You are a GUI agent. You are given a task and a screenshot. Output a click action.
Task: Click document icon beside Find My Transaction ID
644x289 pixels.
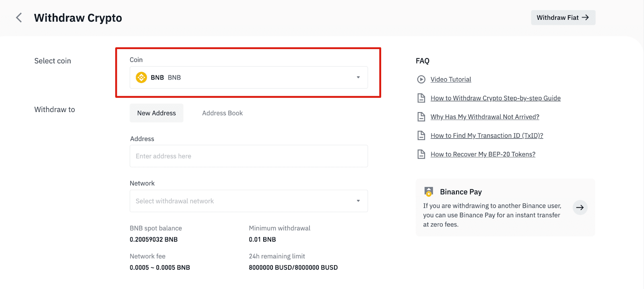click(421, 135)
